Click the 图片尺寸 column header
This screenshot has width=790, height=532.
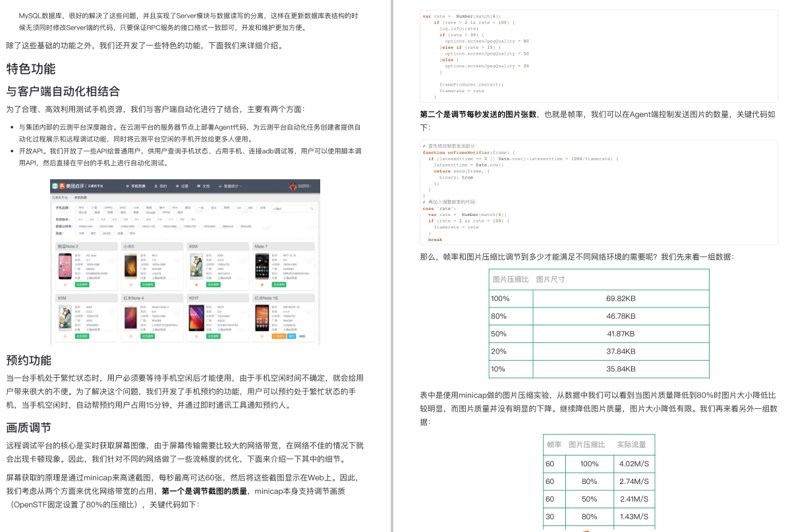click(x=550, y=279)
